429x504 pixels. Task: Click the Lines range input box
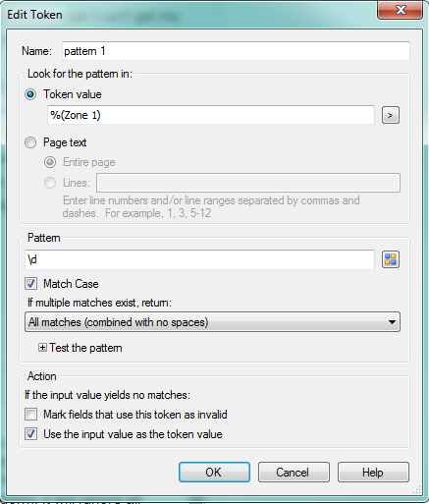248,183
